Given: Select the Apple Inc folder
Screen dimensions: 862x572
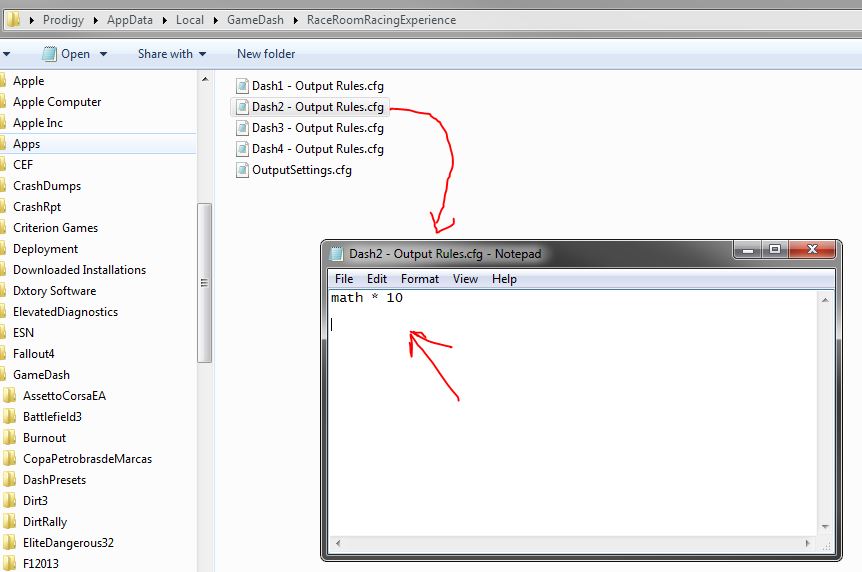Looking at the screenshot, I should pos(38,123).
